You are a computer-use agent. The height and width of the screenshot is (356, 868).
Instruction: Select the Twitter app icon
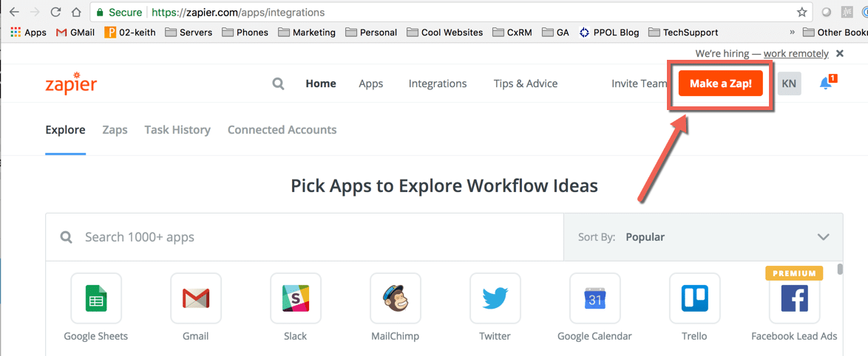click(495, 298)
